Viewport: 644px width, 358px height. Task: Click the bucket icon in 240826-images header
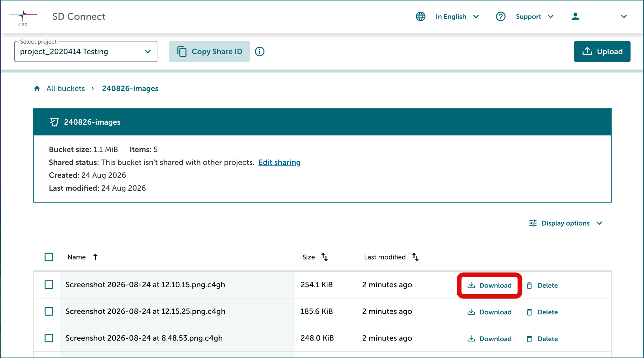[54, 122]
